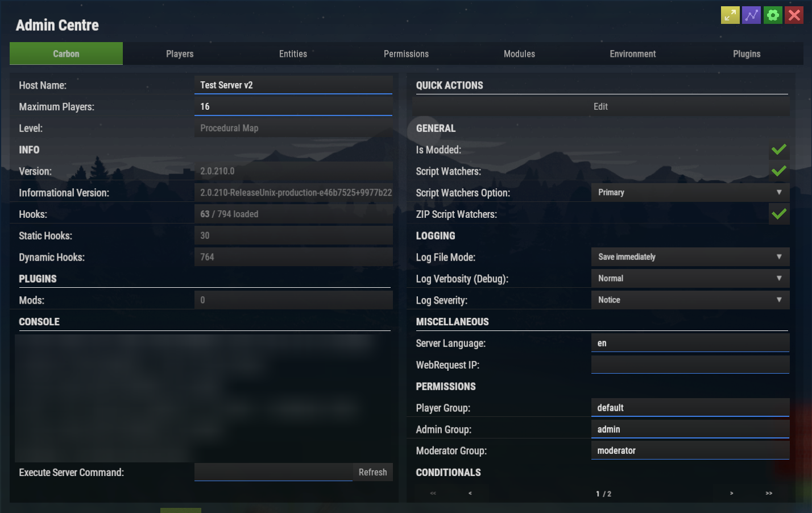
Task: Click the previous page arrow under Conditionals
Action: pos(470,493)
